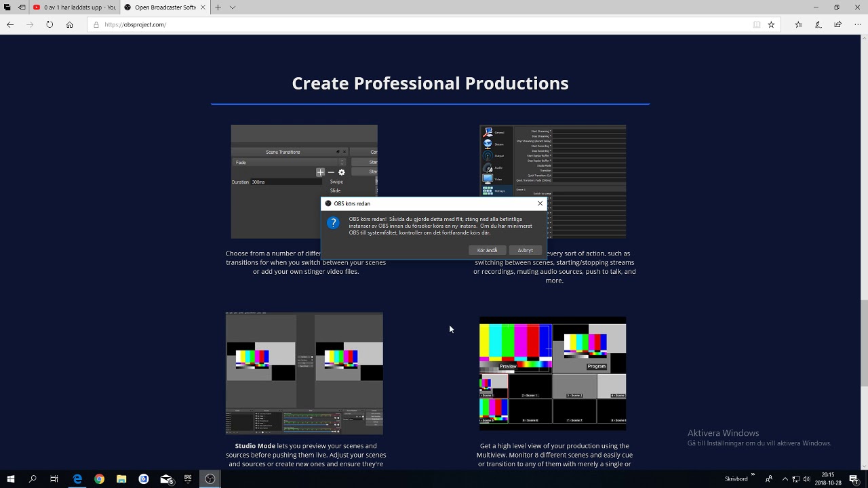The image size is (868, 488).
Task: Open the Favorites hub
Action: pos(799,24)
